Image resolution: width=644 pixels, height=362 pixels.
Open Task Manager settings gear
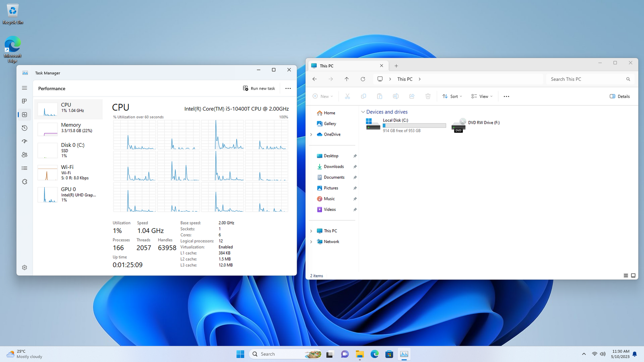click(x=25, y=267)
